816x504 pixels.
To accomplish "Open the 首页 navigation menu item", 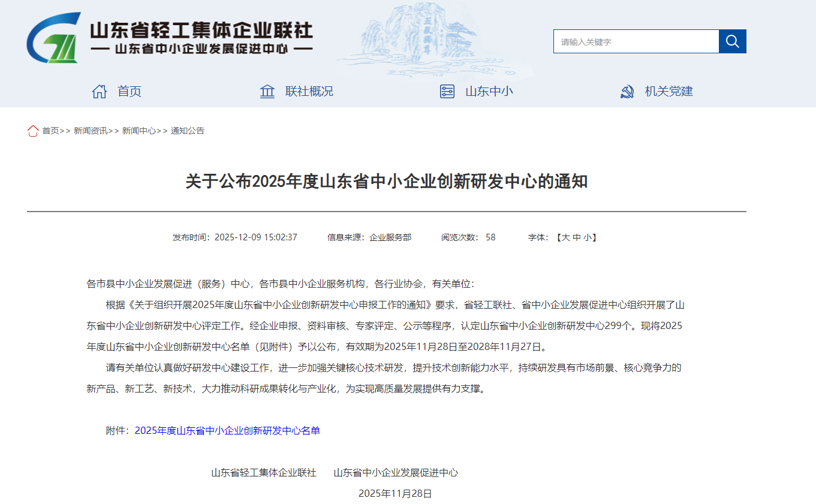I will 130,92.
